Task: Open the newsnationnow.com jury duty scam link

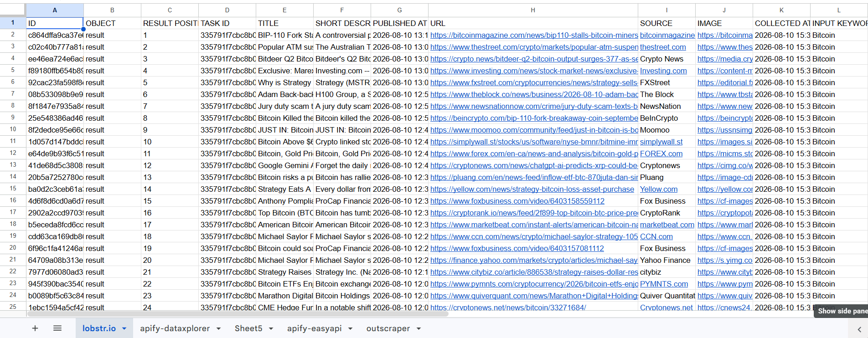Action: point(534,106)
